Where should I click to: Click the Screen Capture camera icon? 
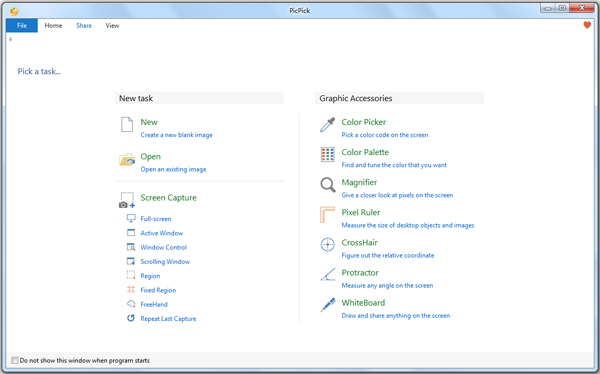127,200
